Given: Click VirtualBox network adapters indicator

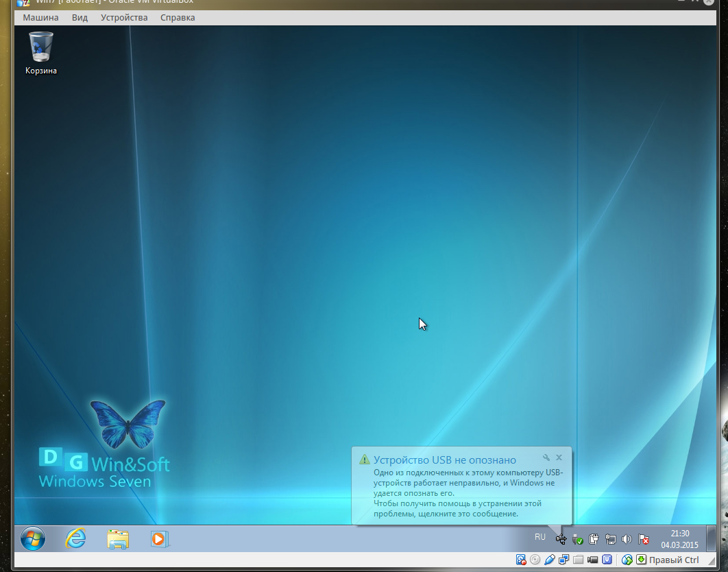Looking at the screenshot, I should (563, 560).
